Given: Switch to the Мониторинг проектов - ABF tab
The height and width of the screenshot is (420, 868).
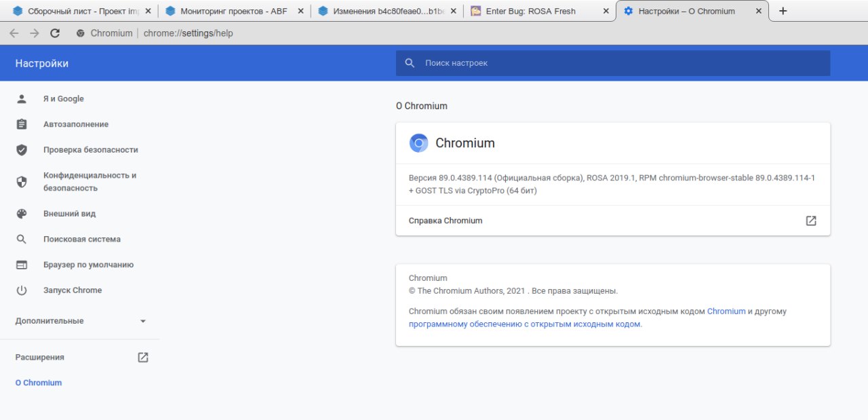Looking at the screenshot, I should 234,11.
